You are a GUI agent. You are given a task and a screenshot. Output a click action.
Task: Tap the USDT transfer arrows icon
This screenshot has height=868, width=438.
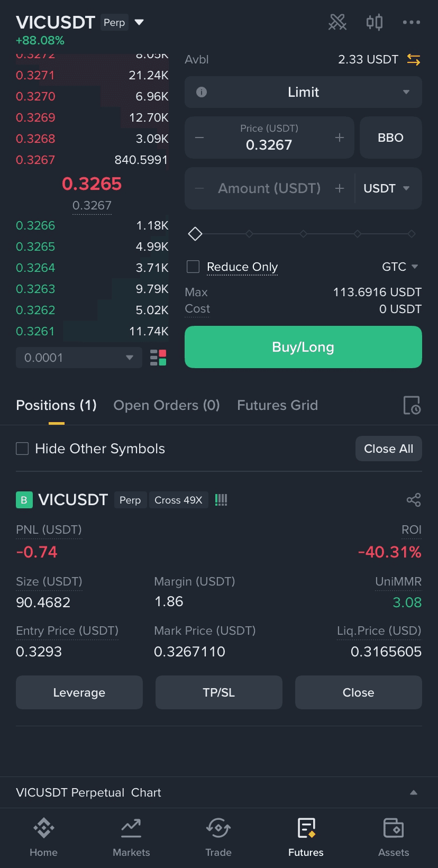[x=414, y=60]
